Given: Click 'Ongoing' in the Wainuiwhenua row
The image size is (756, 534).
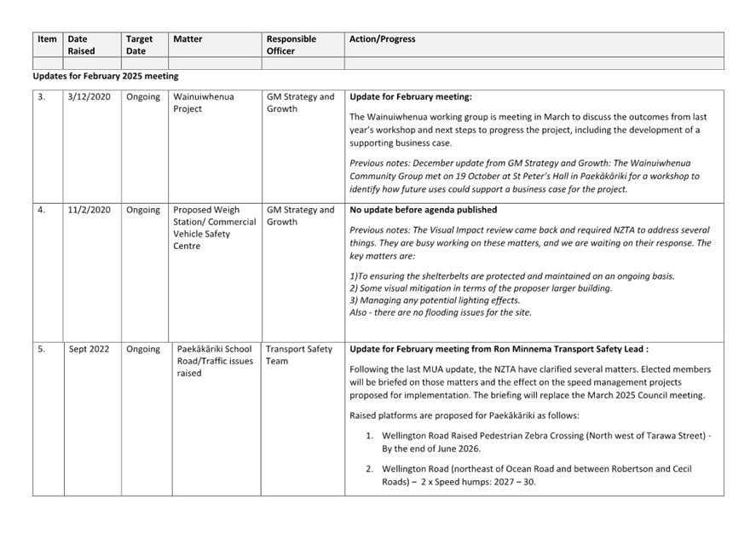Looking at the screenshot, I should pyautogui.click(x=142, y=97).
